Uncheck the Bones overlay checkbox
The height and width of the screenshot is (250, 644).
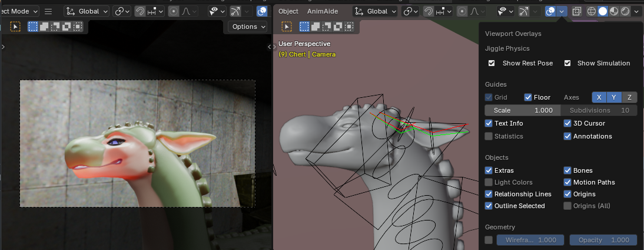click(x=567, y=170)
